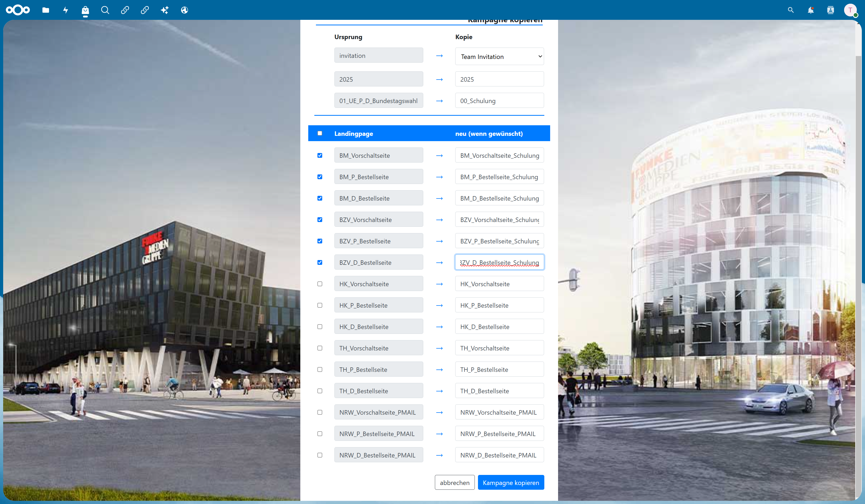Click the Kampagne kopieren button

[511, 482]
